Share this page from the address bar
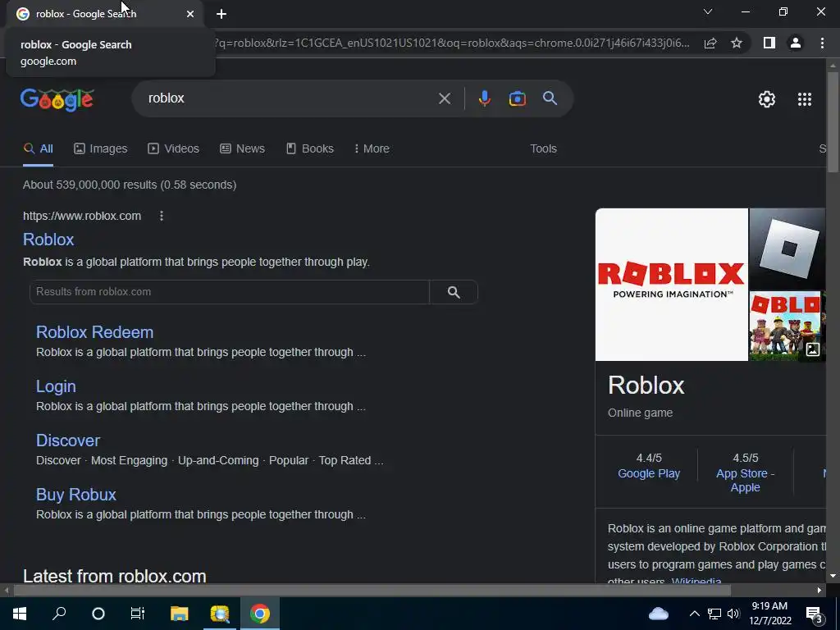Screen dimensions: 840x630 tap(710, 43)
